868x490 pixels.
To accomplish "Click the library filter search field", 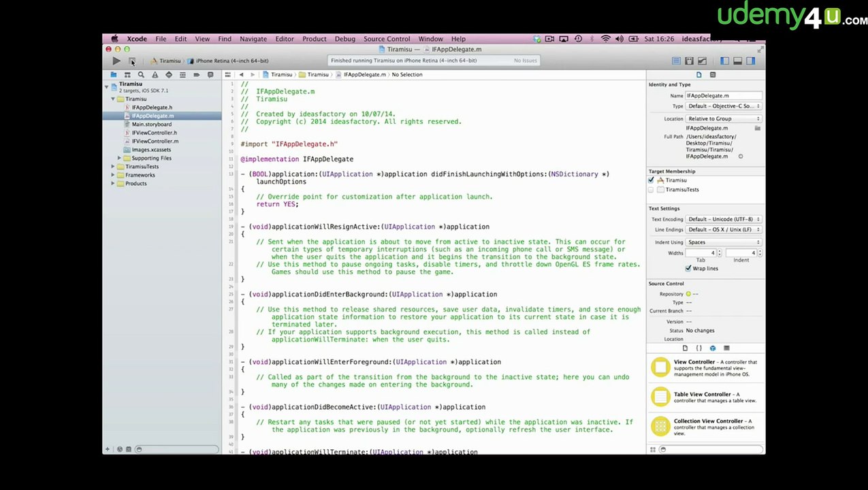I will (x=709, y=449).
